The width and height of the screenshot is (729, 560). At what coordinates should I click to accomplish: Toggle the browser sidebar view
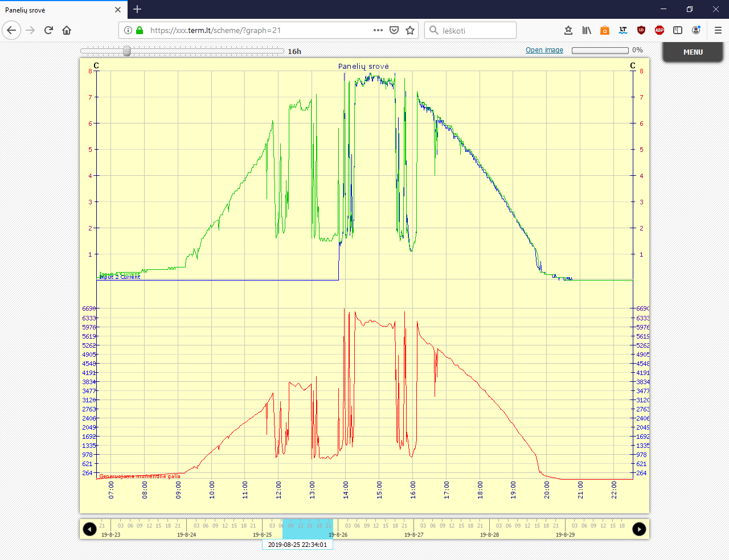678,30
